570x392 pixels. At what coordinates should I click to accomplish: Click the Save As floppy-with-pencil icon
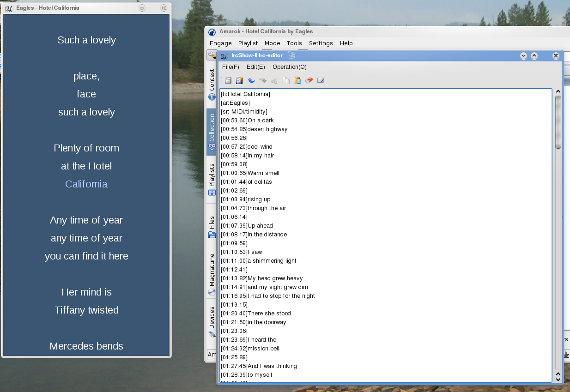tap(239, 80)
